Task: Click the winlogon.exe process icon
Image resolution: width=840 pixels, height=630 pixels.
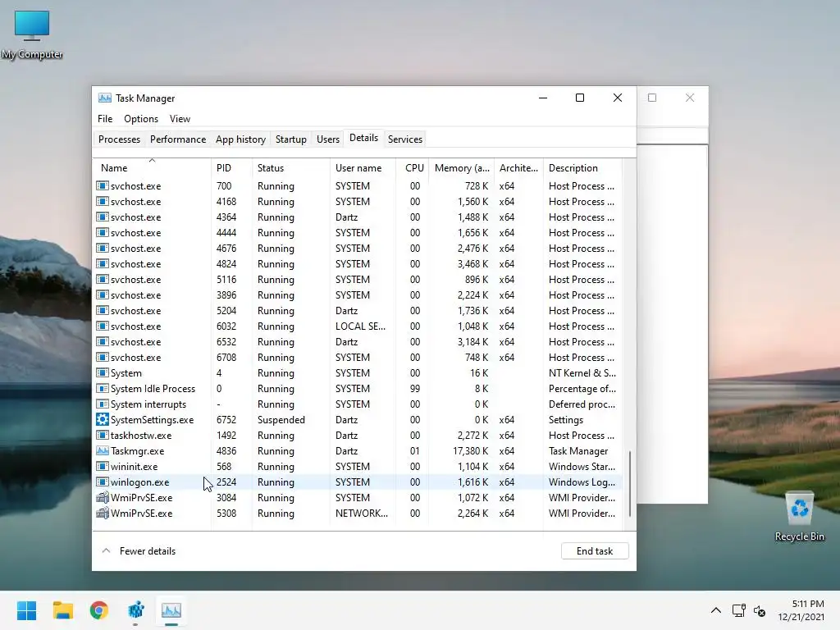Action: (103, 482)
